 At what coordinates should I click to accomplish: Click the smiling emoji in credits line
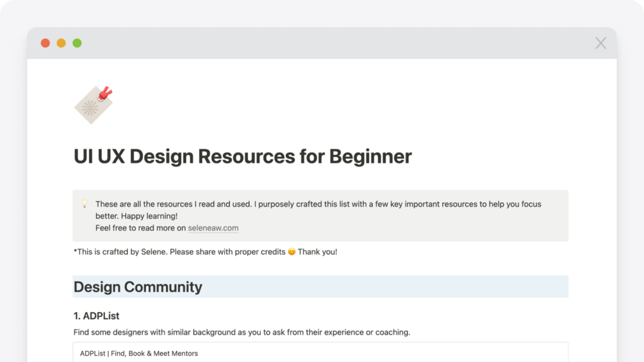292,252
